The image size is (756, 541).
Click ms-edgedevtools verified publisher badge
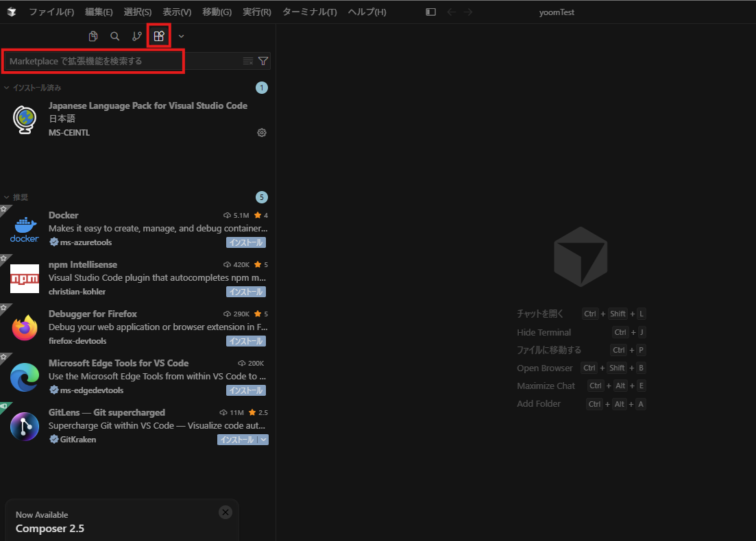[x=54, y=390]
